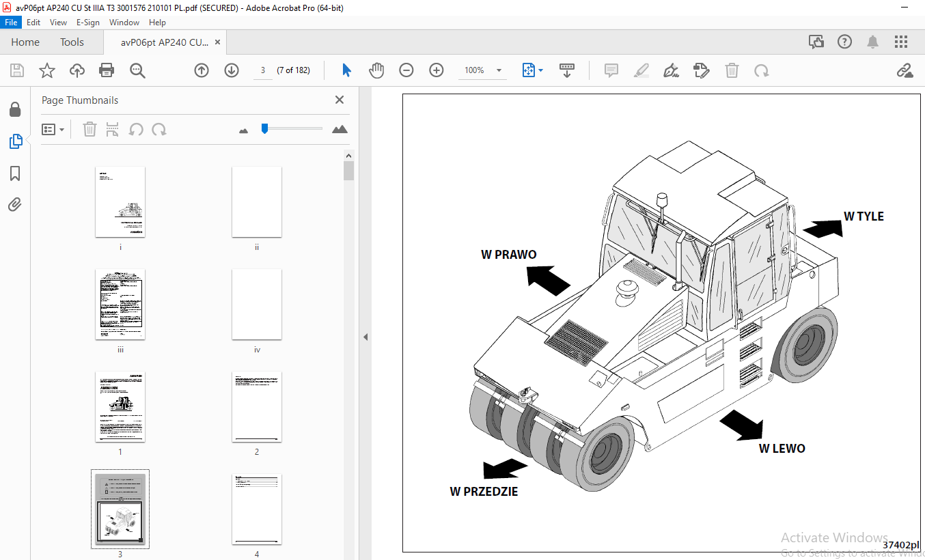Activate the selection arrow tool
Image resolution: width=925 pixels, height=560 pixels.
[346, 70]
